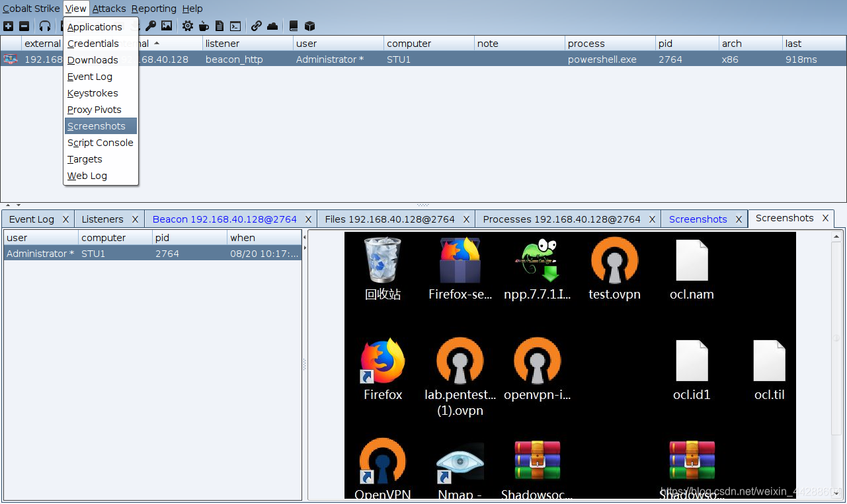Click the key icon to show credentials
Screen dimensions: 847x504
pos(151,26)
